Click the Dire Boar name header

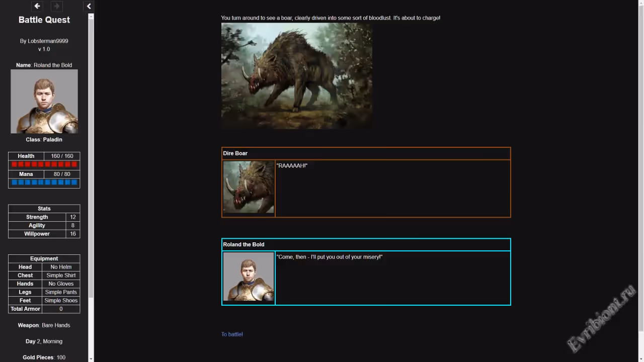235,153
